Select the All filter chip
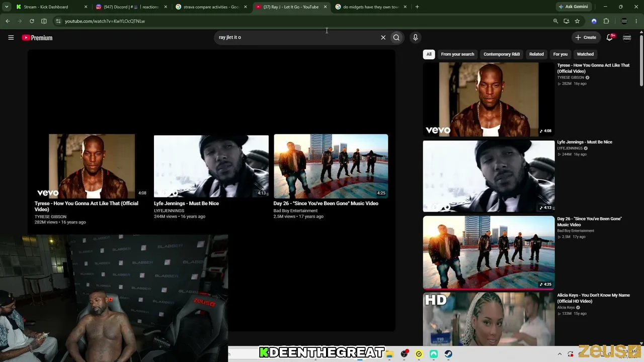644x362 pixels. point(429,54)
